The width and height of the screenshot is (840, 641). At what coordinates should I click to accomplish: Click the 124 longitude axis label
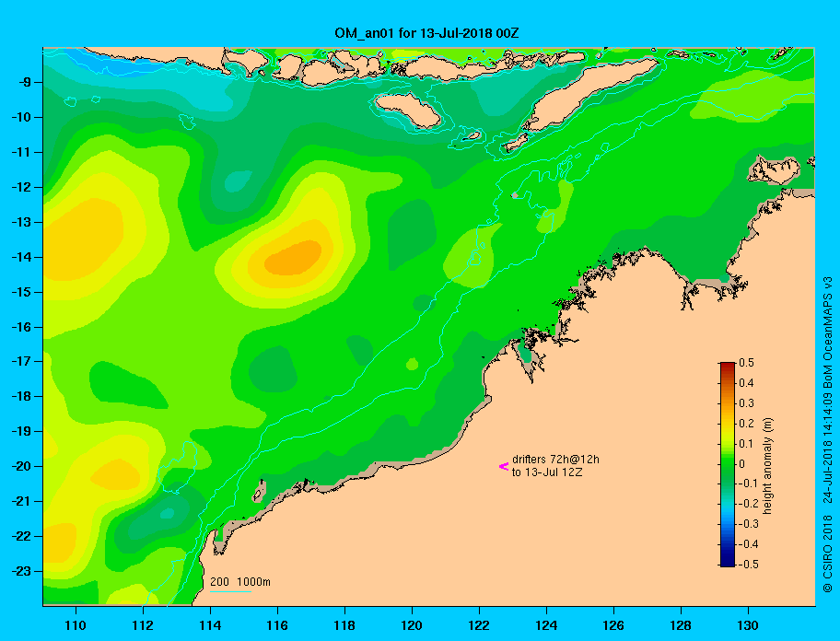click(x=546, y=625)
